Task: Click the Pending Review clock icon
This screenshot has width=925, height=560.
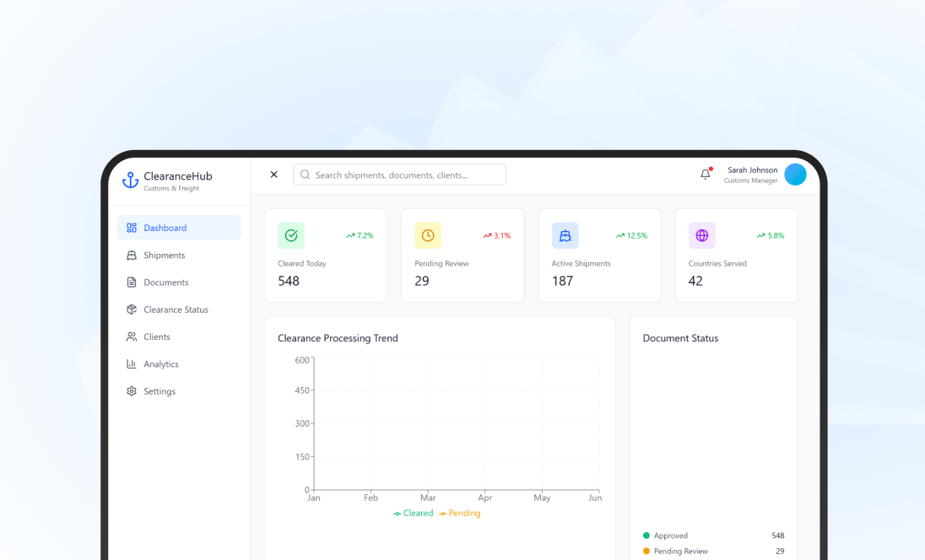Action: click(x=428, y=236)
